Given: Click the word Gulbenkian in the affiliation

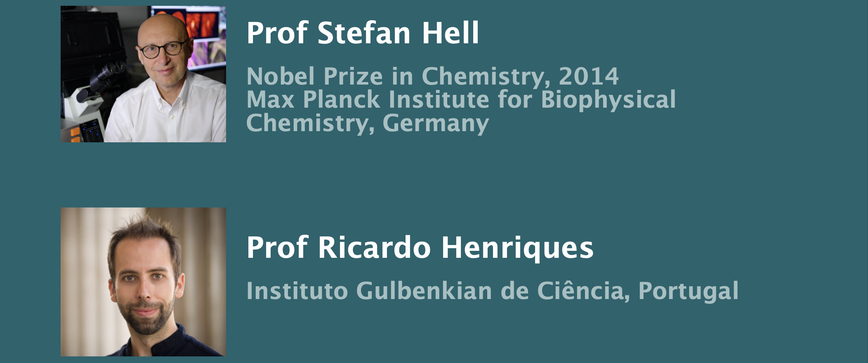Looking at the screenshot, I should click(x=424, y=291).
